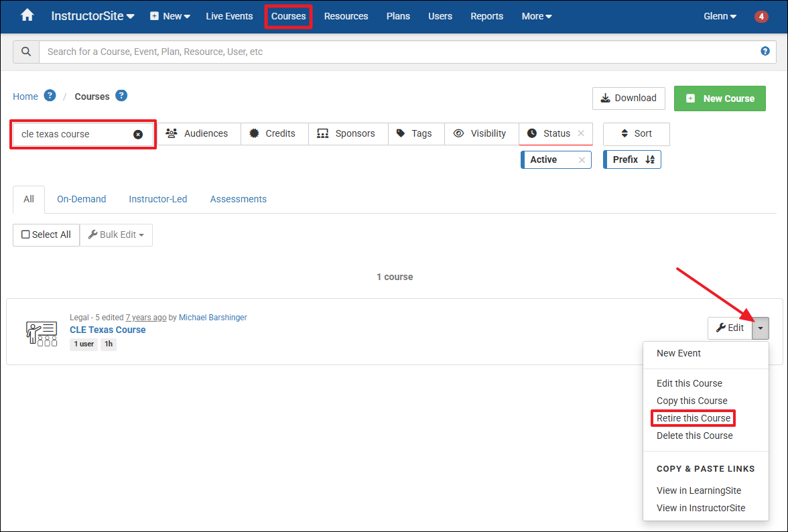The image size is (788, 532).
Task: Choose Delete this Course
Action: coord(694,436)
